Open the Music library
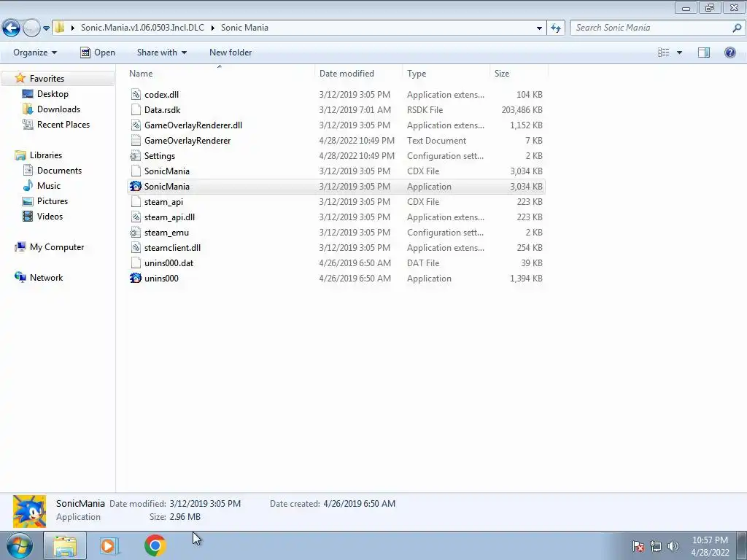The image size is (747, 560). point(49,186)
